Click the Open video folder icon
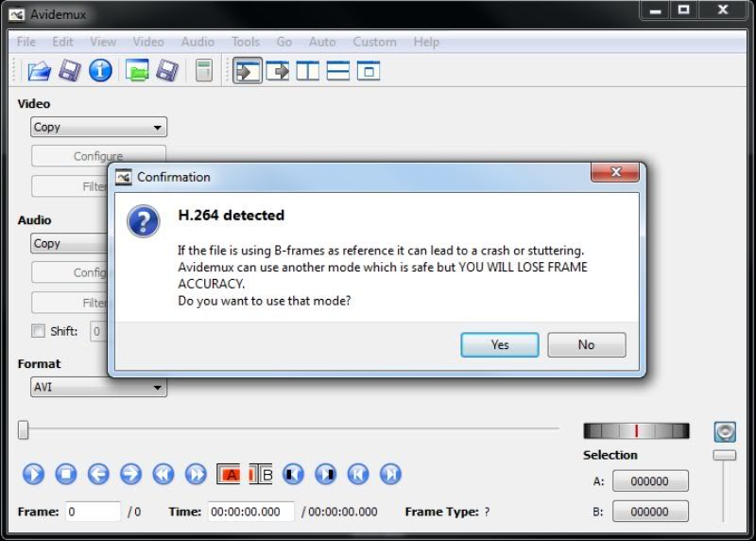The width and height of the screenshot is (756, 541). coord(39,71)
